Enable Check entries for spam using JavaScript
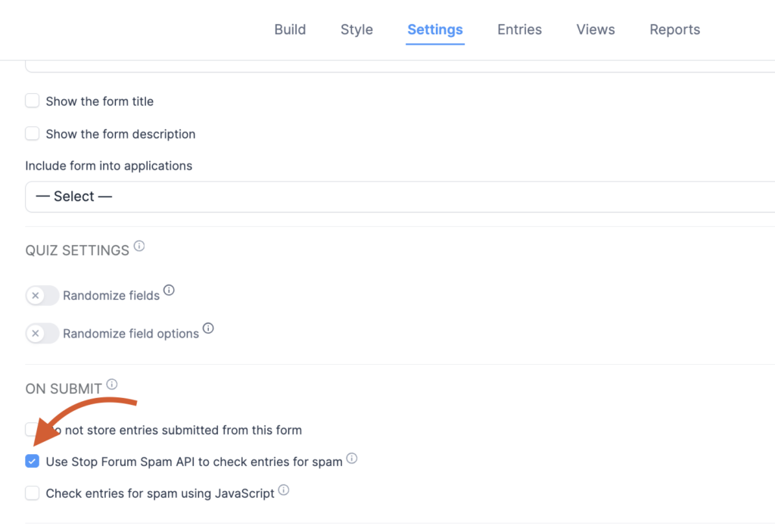 tap(32, 493)
